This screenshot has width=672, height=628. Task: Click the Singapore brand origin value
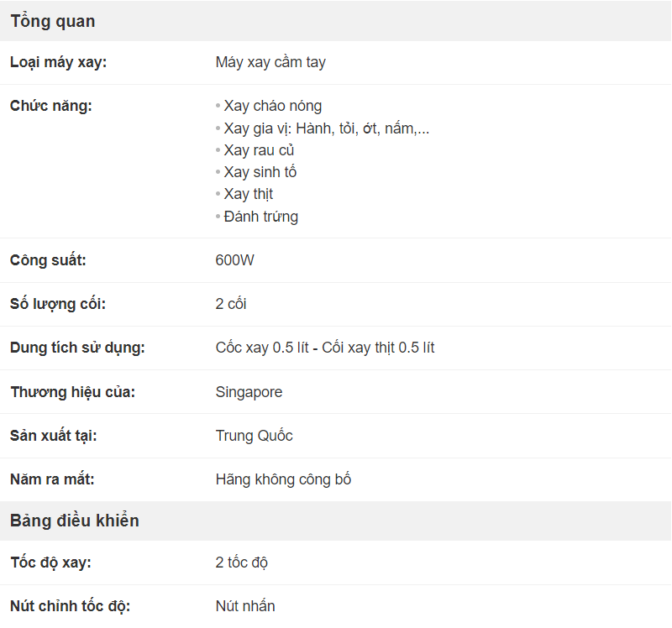[x=249, y=392]
